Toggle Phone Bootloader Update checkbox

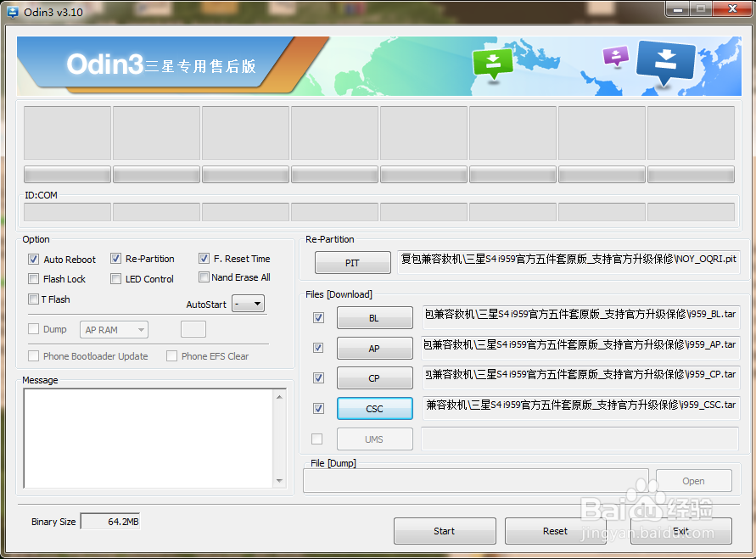[33, 355]
